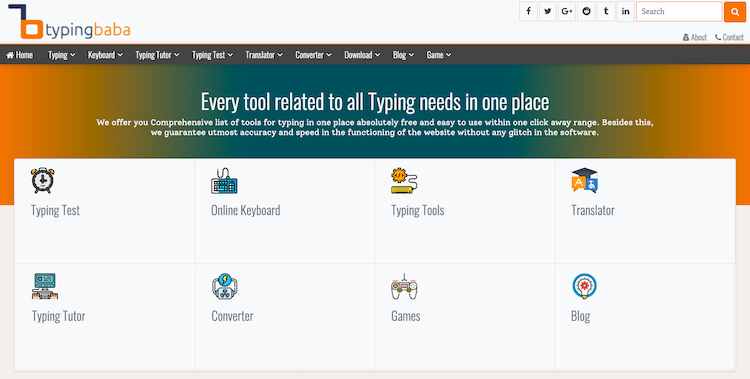
Task: Expand the Converter dropdown menu
Action: (x=313, y=55)
